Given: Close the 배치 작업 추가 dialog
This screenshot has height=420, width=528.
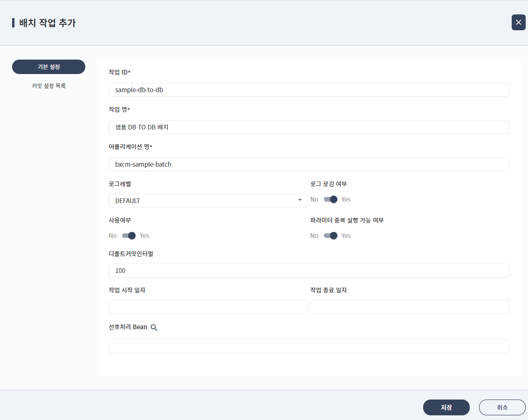Looking at the screenshot, I should [518, 22].
